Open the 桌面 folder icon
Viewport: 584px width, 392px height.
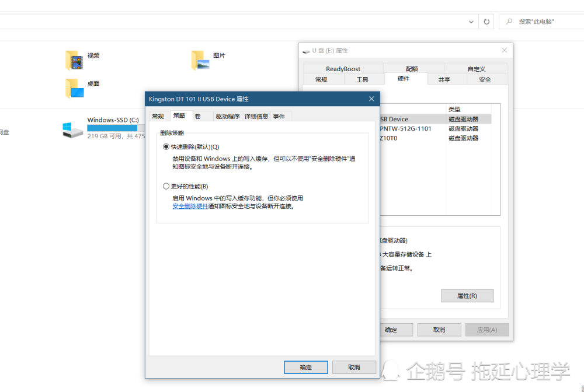75,89
